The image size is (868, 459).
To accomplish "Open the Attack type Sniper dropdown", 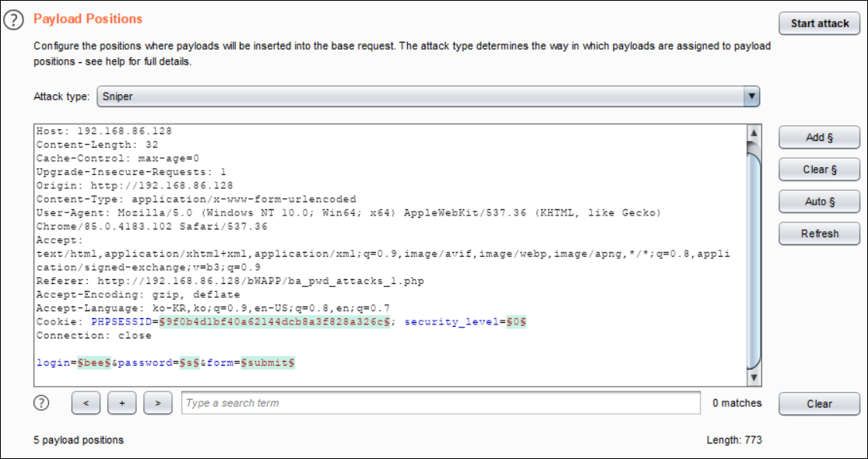I will coord(428,96).
